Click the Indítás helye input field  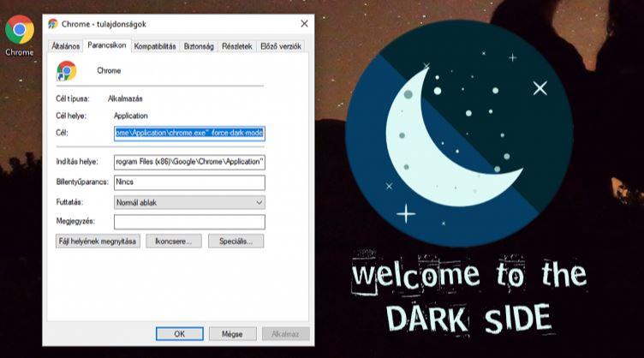[189, 162]
